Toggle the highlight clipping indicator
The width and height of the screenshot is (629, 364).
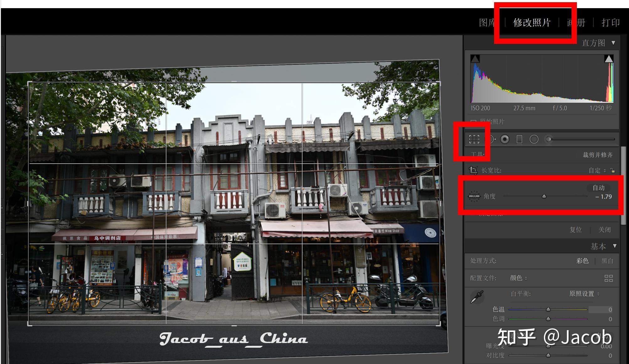(609, 59)
